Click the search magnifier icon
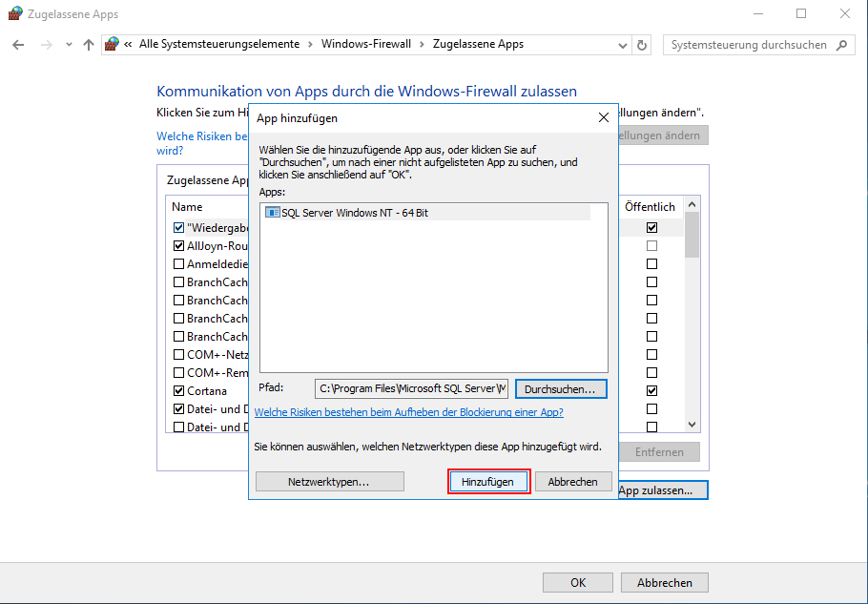 [842, 45]
